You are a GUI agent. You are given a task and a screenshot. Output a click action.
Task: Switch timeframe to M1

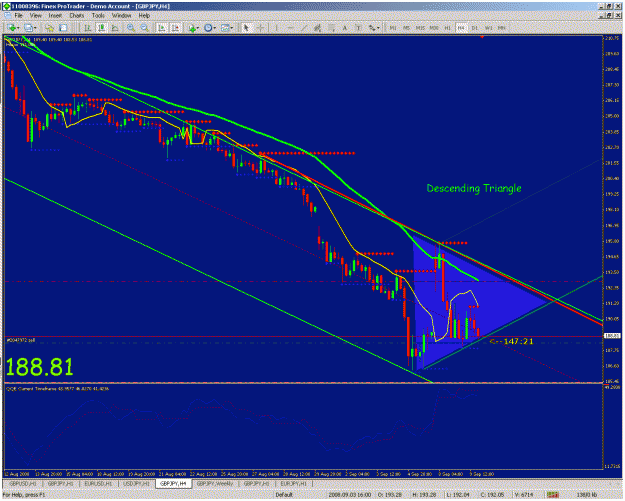tap(393, 28)
